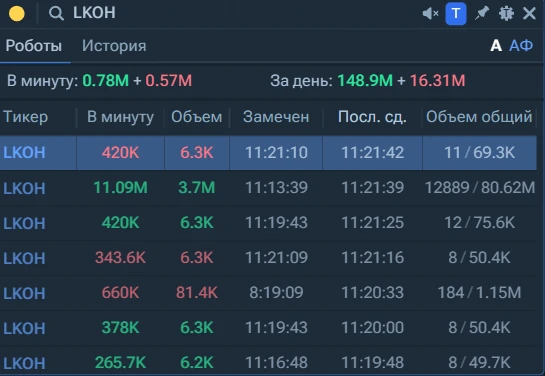Click the green 420K per-minute value
The height and width of the screenshot is (376, 545).
click(x=120, y=223)
